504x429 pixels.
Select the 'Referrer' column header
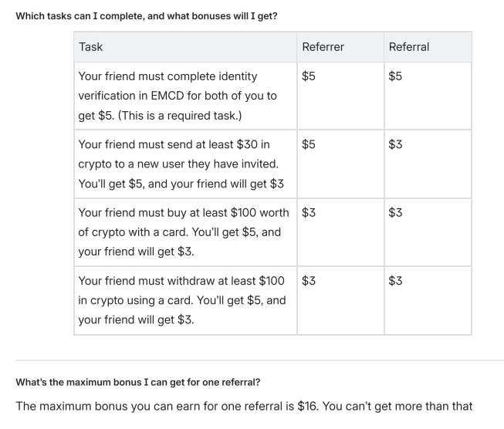323,47
